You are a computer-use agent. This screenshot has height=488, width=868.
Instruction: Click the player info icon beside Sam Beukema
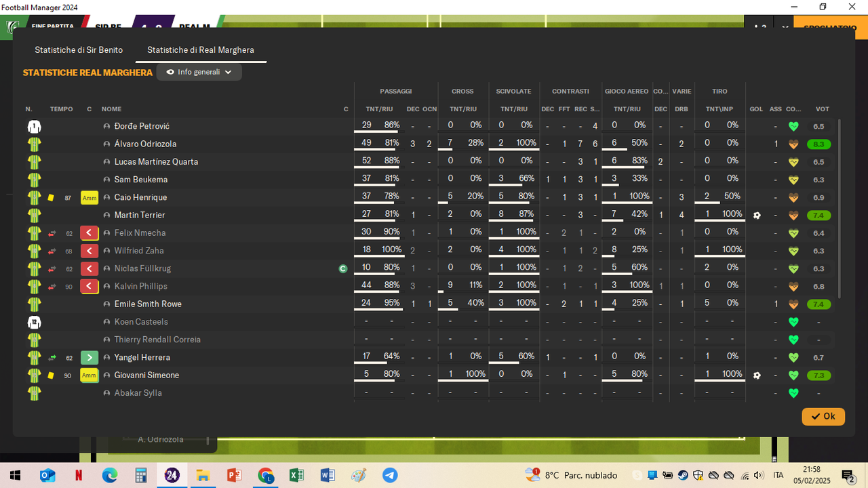tap(106, 180)
